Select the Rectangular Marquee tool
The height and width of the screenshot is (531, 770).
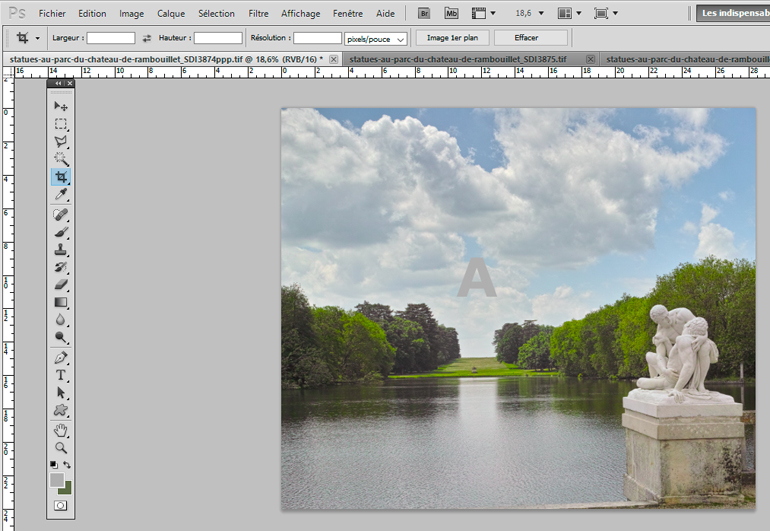pyautogui.click(x=60, y=124)
